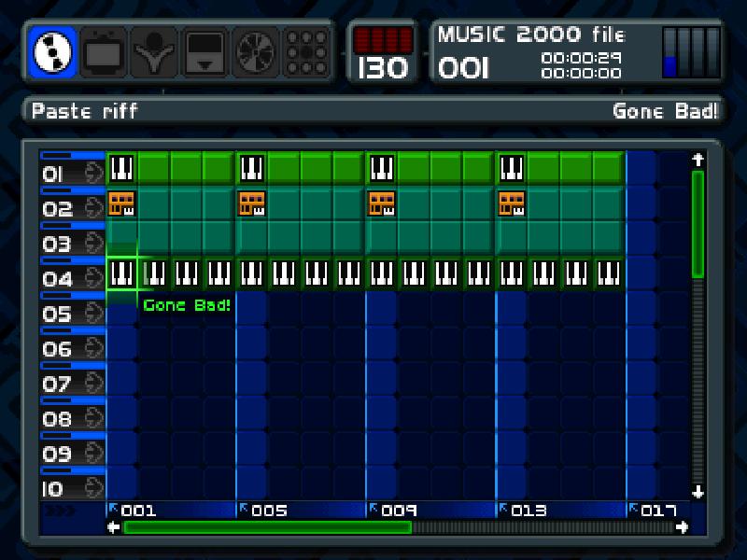The width and height of the screenshot is (747, 560).
Task: Toggle the speaker icon on track 03
Action: coord(94,243)
